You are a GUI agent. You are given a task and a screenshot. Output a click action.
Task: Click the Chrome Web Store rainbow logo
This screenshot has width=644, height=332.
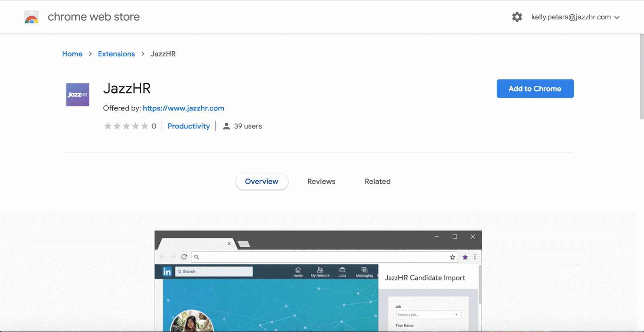[31, 17]
